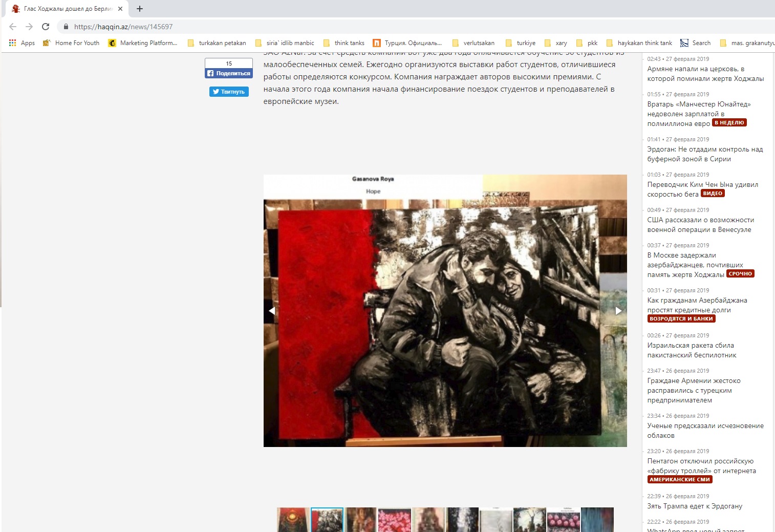This screenshot has width=775, height=532.
Task: Open the Турция. Официаль... bookmark
Action: pos(407,43)
